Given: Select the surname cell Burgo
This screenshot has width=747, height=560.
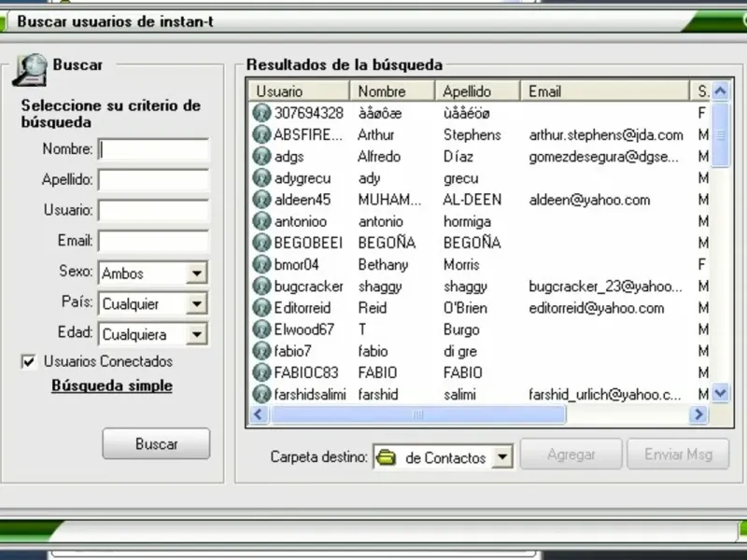Looking at the screenshot, I should pyautogui.click(x=461, y=329).
